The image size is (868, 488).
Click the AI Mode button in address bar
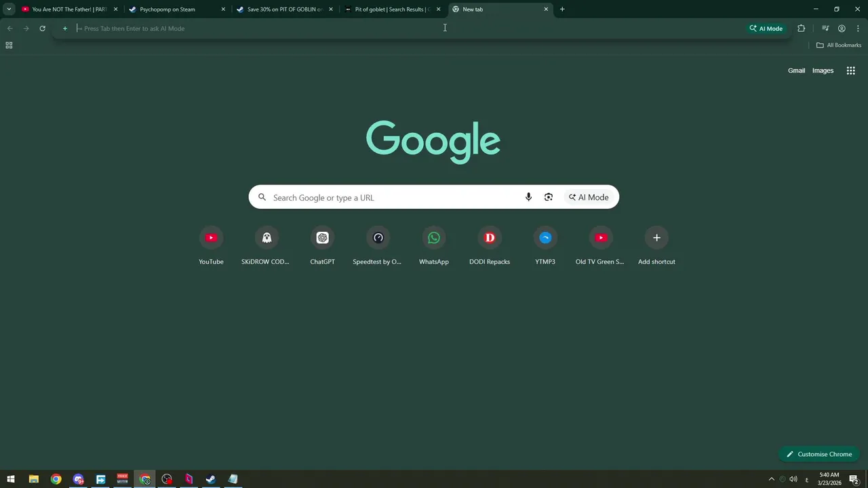766,28
